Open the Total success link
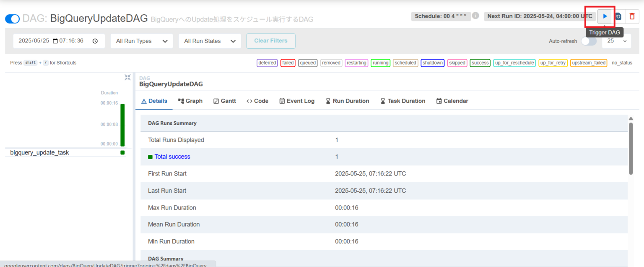This screenshot has height=267, width=644. click(171, 156)
